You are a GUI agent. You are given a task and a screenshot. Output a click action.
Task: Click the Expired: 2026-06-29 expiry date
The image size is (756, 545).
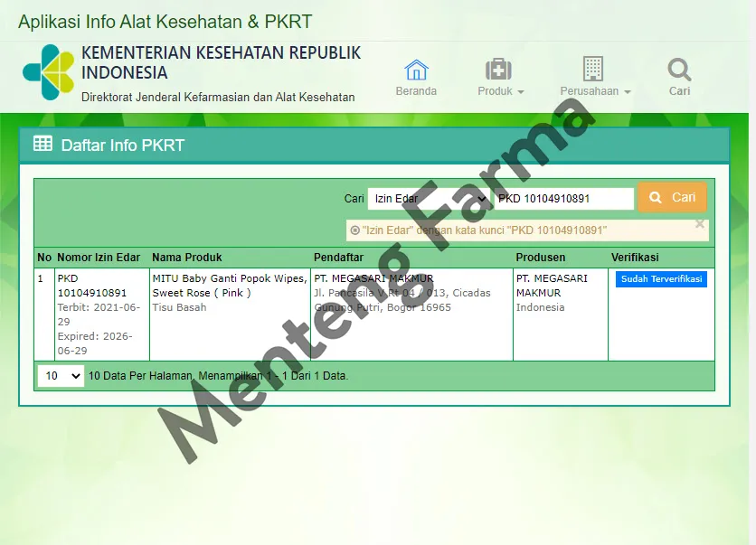pos(95,343)
